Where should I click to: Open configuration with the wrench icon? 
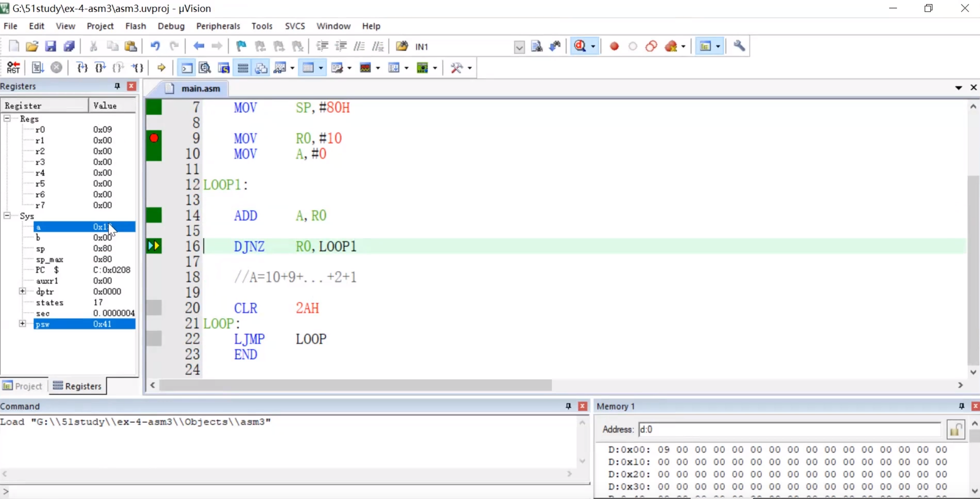739,46
